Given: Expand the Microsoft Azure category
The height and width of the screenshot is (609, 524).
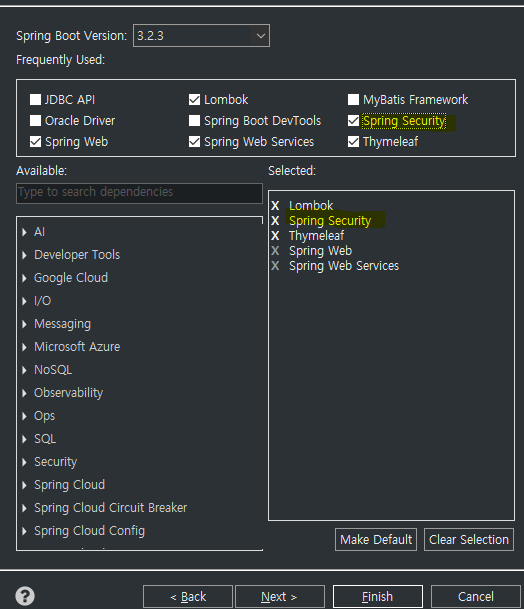Looking at the screenshot, I should [x=24, y=347].
